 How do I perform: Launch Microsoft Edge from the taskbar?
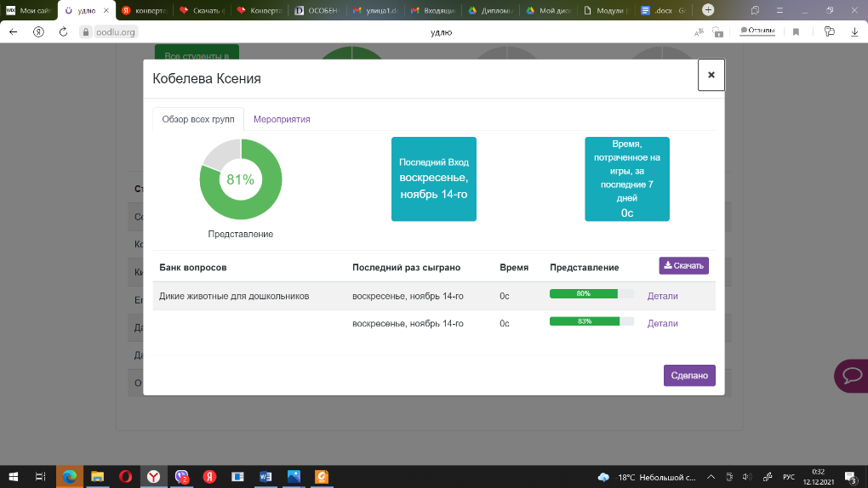coord(70,477)
